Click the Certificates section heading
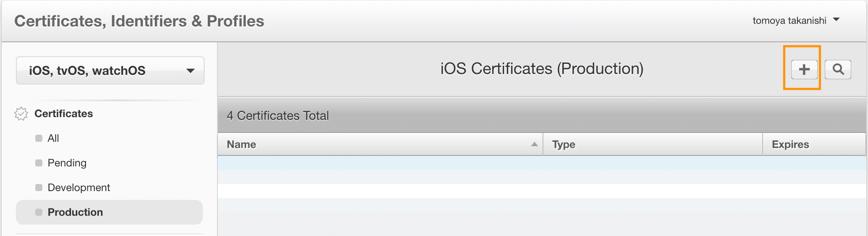The height and width of the screenshot is (236, 868). [64, 114]
